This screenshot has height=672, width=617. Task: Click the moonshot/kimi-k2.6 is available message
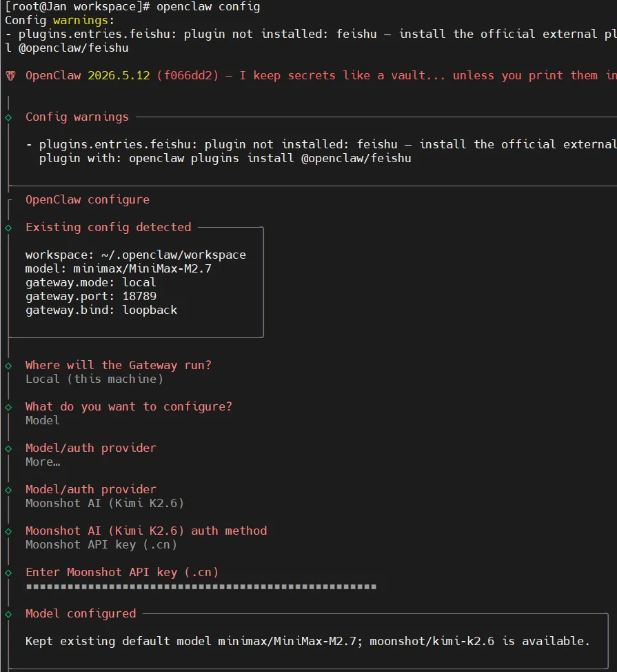coord(480,642)
